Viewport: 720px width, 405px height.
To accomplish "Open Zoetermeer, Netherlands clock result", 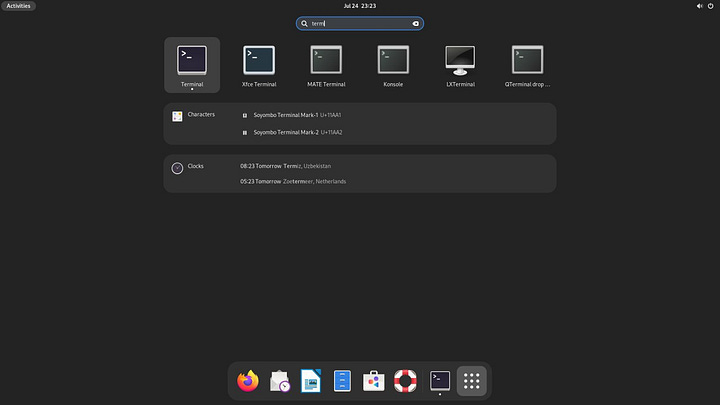I will pyautogui.click(x=293, y=181).
